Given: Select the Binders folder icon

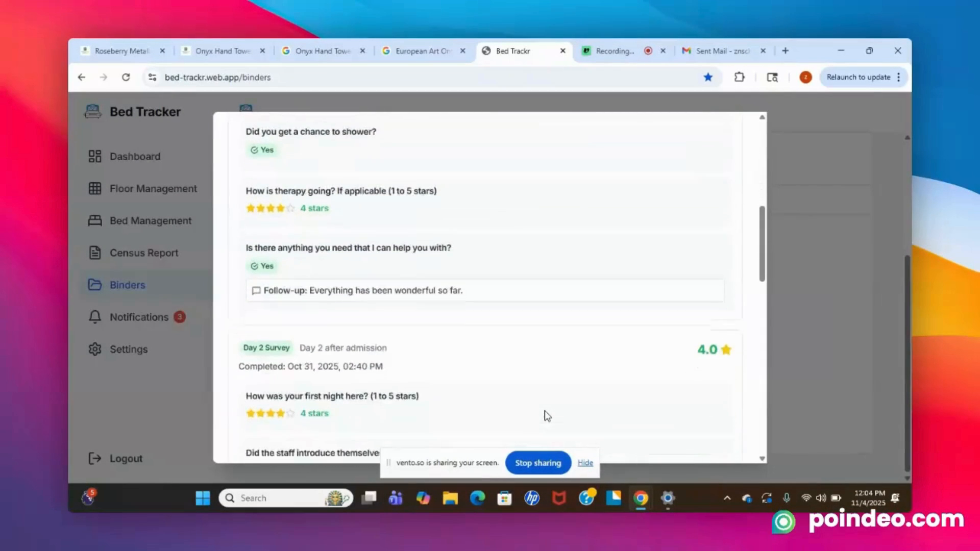Looking at the screenshot, I should [x=95, y=285].
